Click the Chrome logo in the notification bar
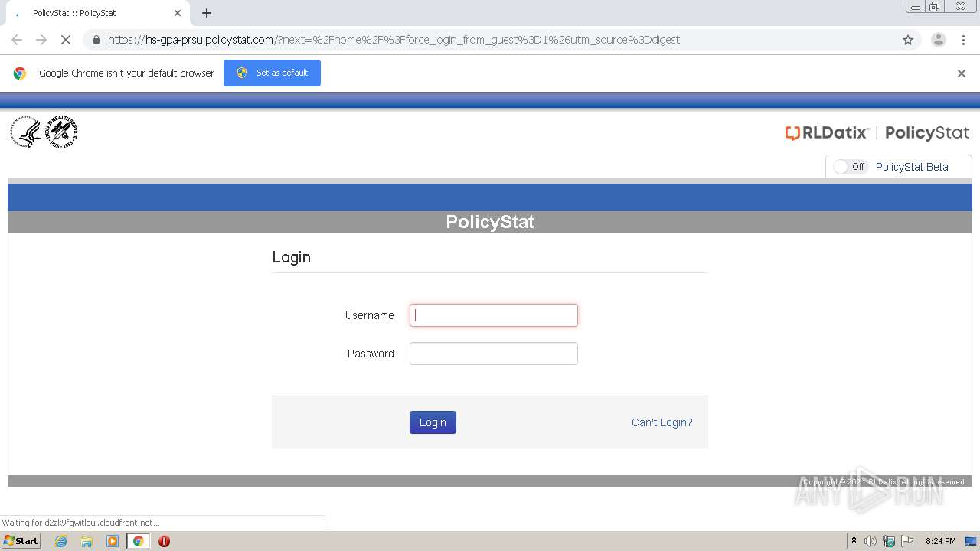This screenshot has height=551, width=980. (x=20, y=73)
